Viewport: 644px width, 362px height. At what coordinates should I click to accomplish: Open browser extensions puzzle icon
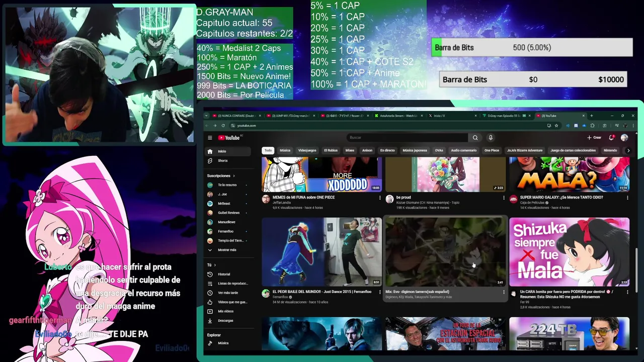pyautogui.click(x=592, y=126)
